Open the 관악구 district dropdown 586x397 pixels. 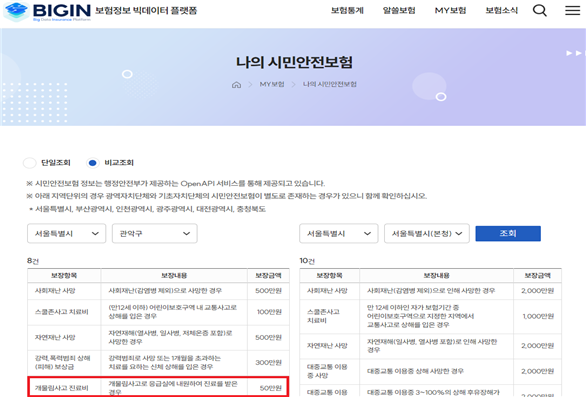click(x=155, y=234)
